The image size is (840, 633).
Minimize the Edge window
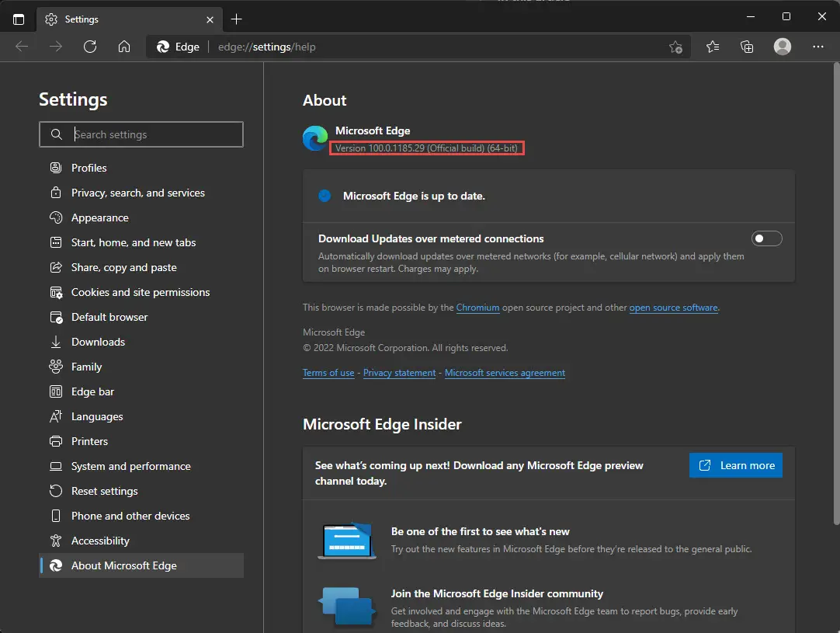751,16
